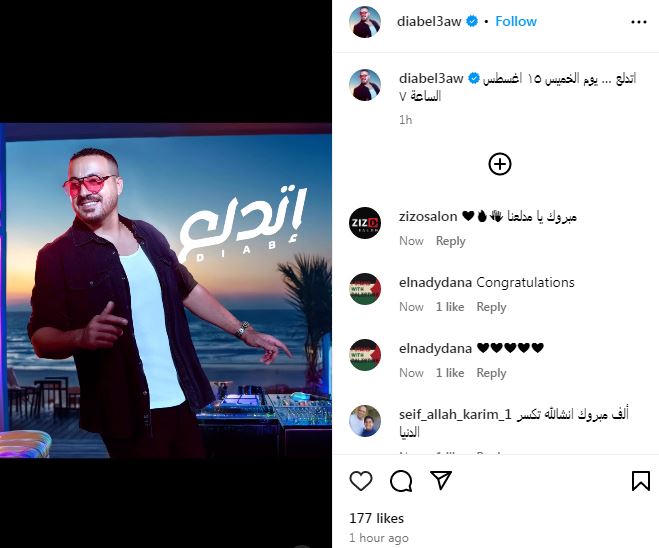Open diabel3aw profile picture in header

click(365, 21)
